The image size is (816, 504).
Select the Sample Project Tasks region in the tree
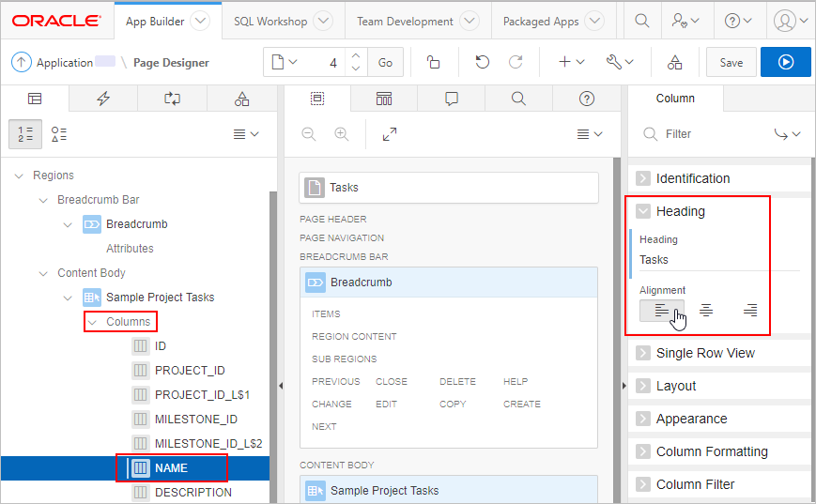coord(160,297)
